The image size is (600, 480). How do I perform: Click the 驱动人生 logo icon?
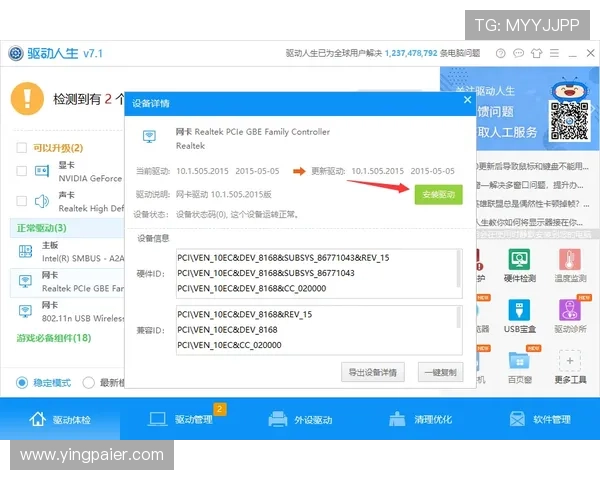pyautogui.click(x=16, y=53)
